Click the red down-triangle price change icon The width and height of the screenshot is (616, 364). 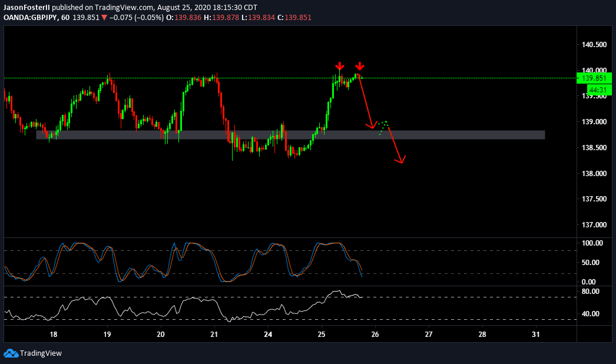point(104,18)
